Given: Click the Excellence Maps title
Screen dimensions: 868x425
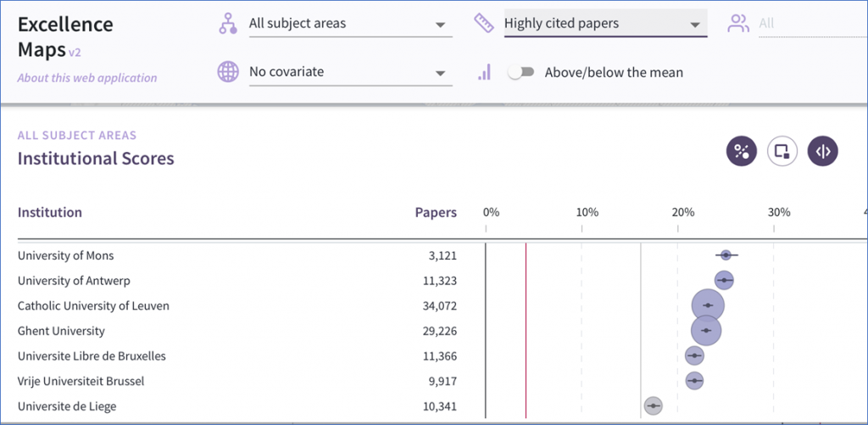Looking at the screenshot, I should pos(65,36).
